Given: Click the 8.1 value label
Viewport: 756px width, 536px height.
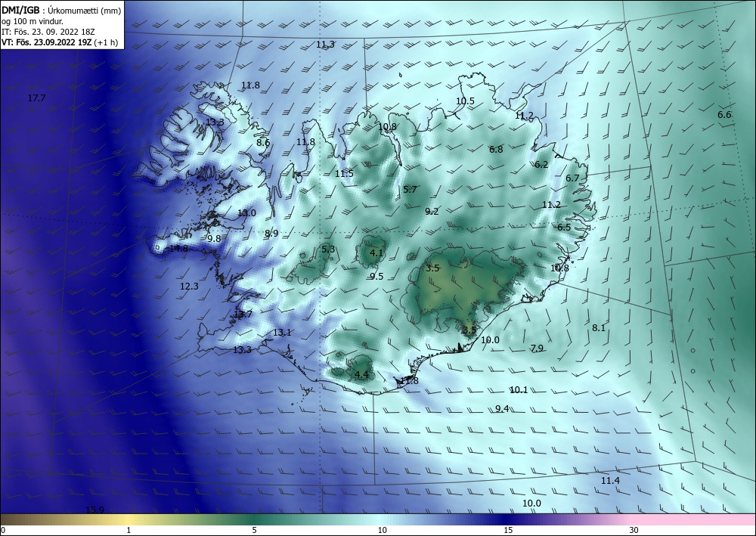Looking at the screenshot, I should tap(599, 328).
